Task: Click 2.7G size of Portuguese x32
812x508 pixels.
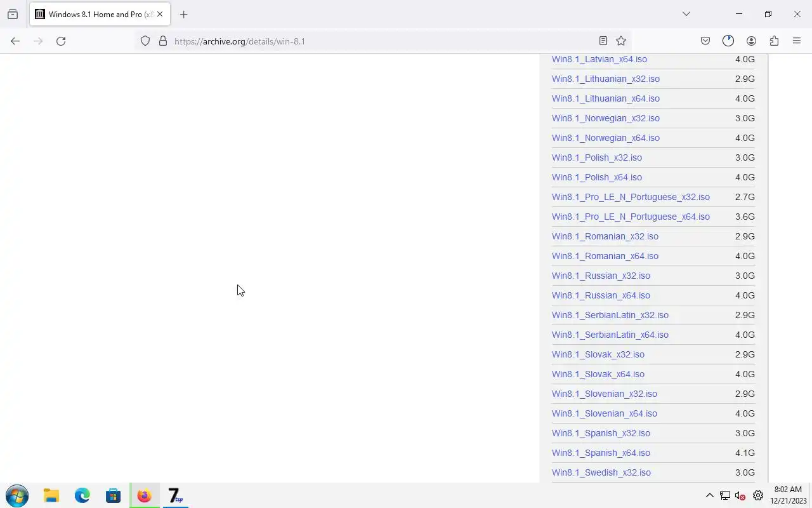Action: pos(745,197)
